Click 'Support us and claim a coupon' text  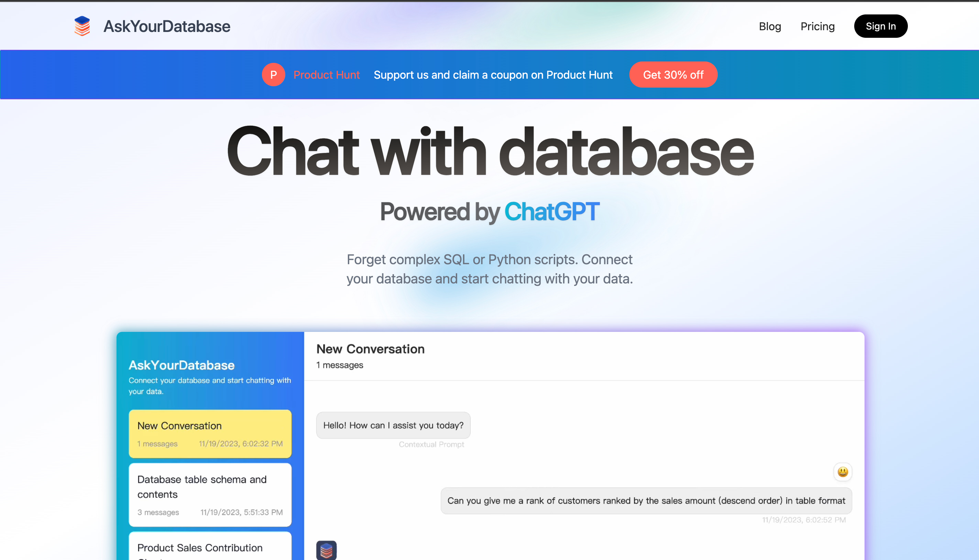coord(493,75)
